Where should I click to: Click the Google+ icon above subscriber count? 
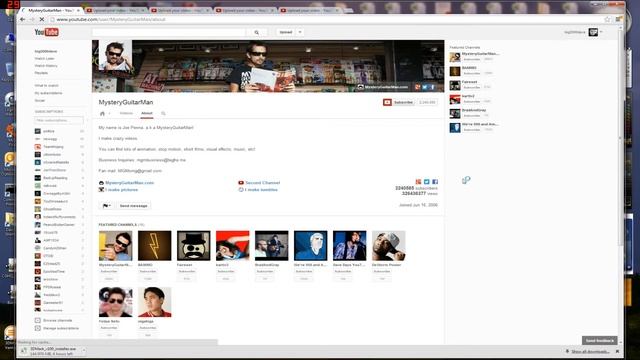click(x=418, y=182)
